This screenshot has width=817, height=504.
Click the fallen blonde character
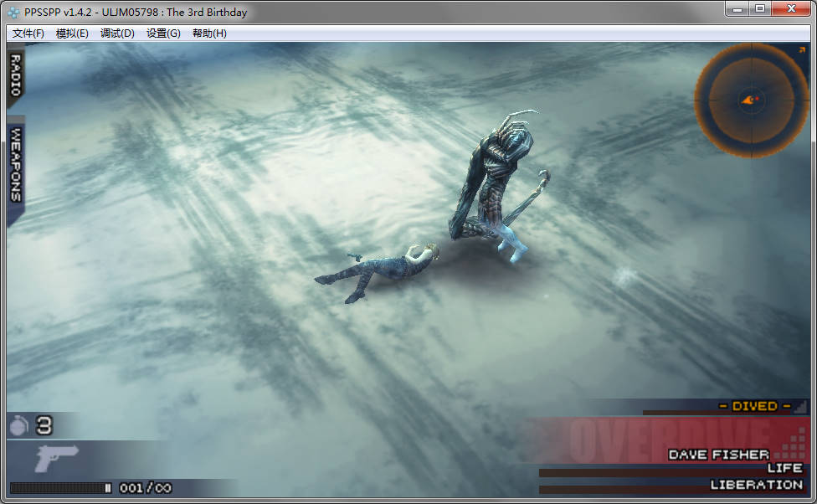click(x=376, y=271)
